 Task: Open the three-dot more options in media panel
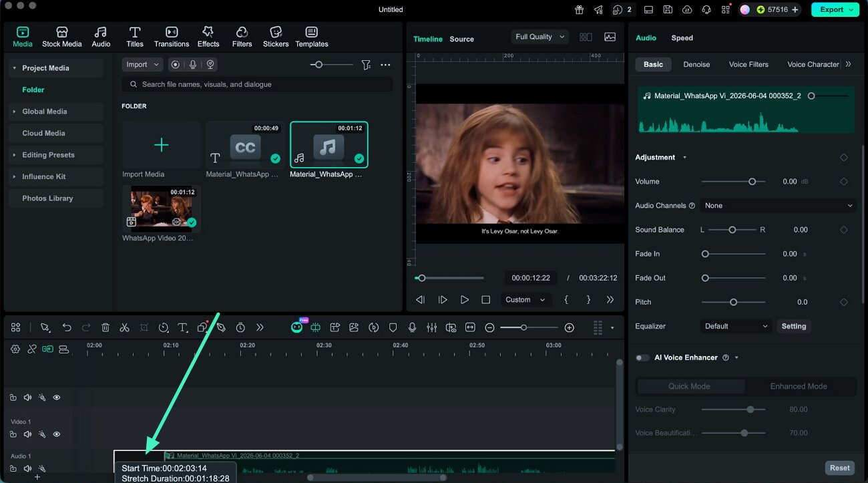(385, 65)
